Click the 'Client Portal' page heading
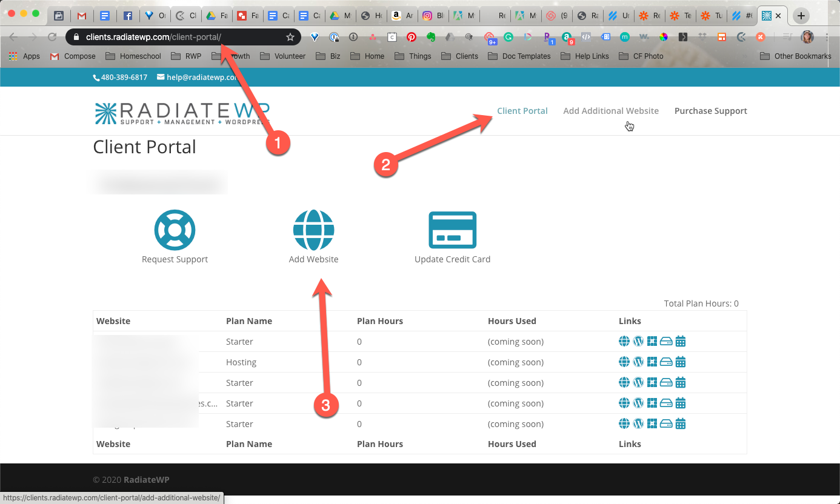Image resolution: width=840 pixels, height=504 pixels. coord(144,147)
